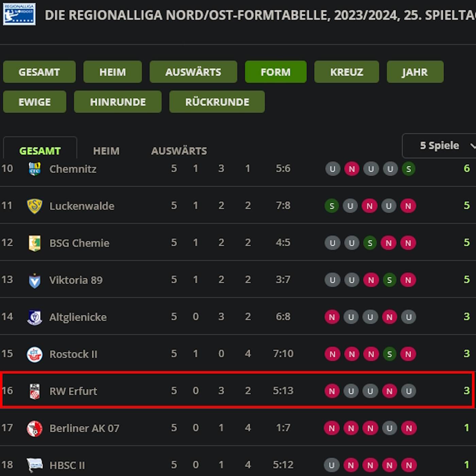Click the Regionalliga Nordost league logo
The height and width of the screenshot is (476, 476).
point(19,14)
